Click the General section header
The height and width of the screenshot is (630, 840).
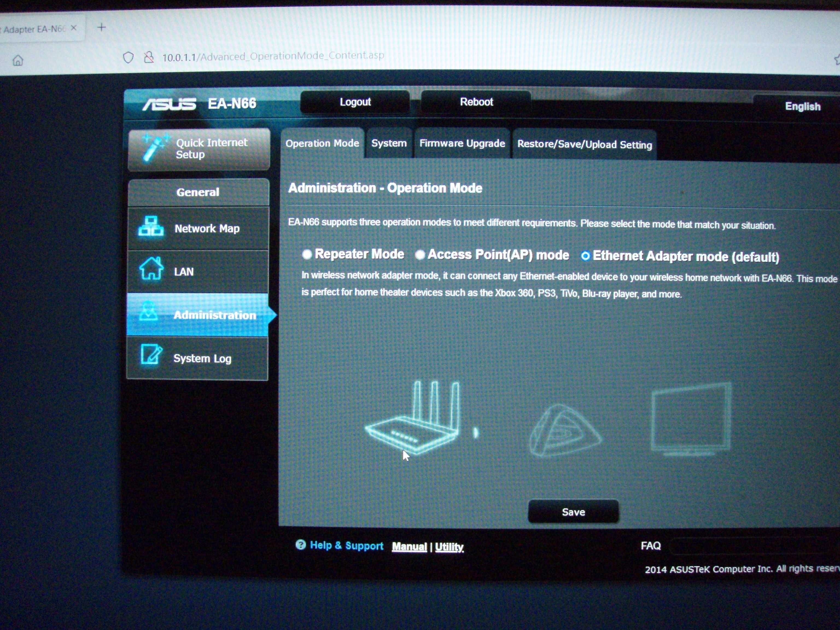point(198,192)
